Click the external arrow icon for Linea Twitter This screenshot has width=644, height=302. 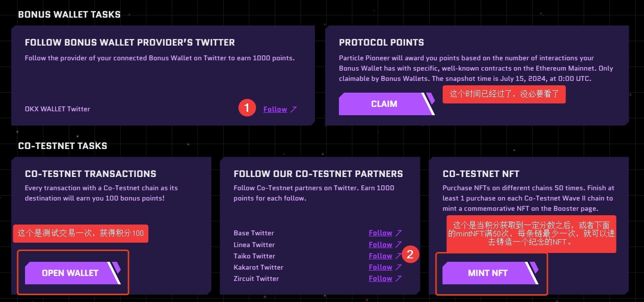pos(399,245)
